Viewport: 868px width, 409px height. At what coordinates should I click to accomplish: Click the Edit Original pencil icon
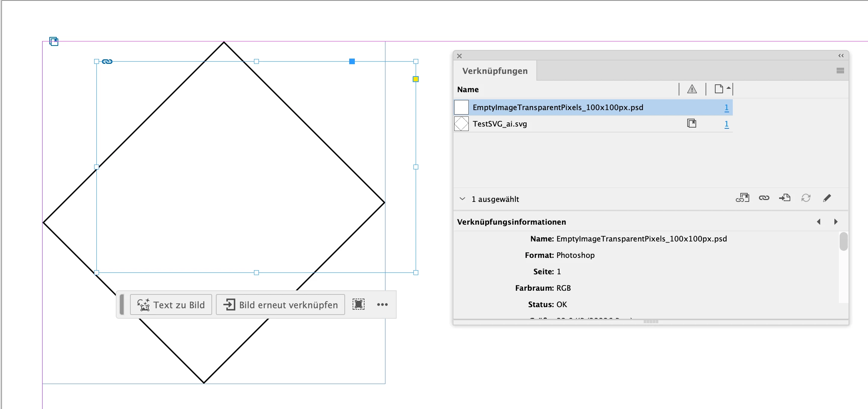coord(827,198)
